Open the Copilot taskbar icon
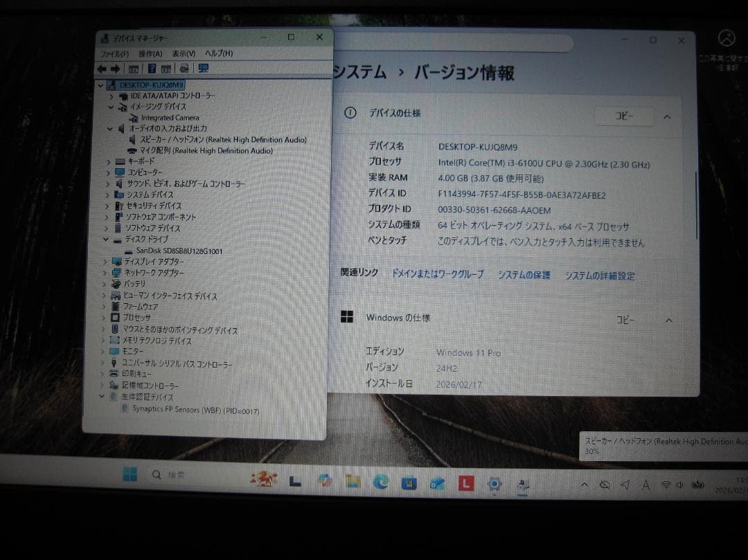Screen dimensions: 748x560 [326, 481]
